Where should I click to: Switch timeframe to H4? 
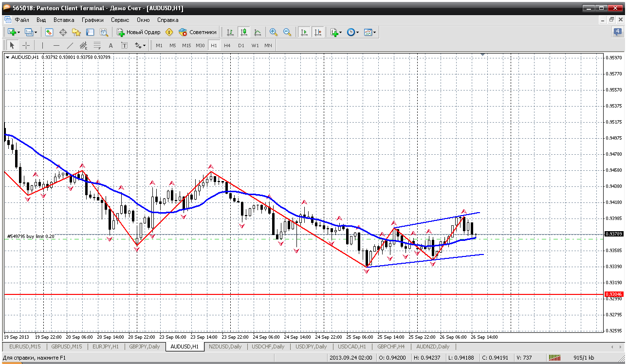point(227,45)
